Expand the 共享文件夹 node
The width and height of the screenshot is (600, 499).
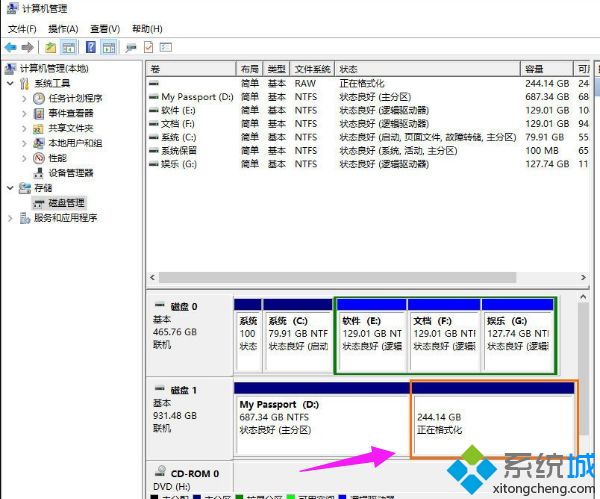click(x=24, y=128)
